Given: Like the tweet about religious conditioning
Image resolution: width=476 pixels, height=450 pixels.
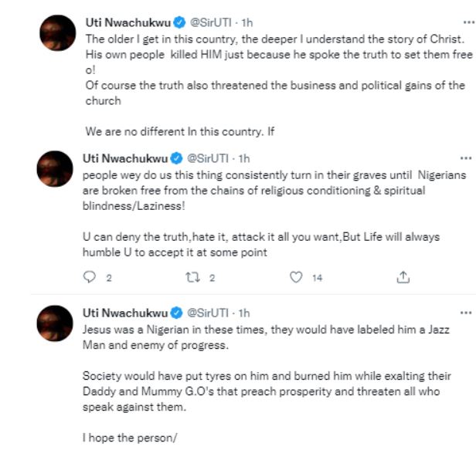Looking at the screenshot, I should [295, 278].
